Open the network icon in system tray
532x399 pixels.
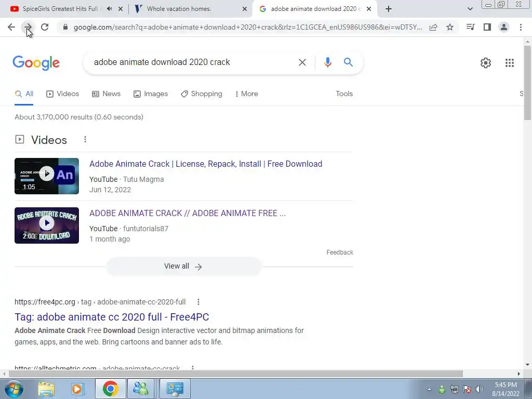click(x=454, y=389)
